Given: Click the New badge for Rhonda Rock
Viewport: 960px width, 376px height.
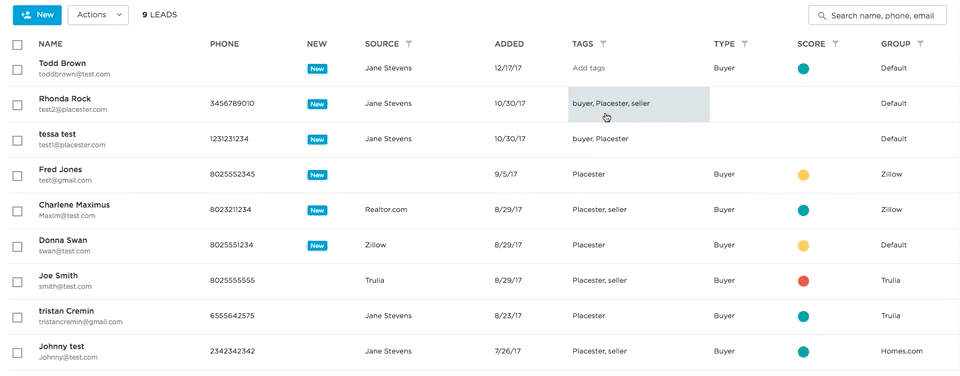Looking at the screenshot, I should point(317,104).
